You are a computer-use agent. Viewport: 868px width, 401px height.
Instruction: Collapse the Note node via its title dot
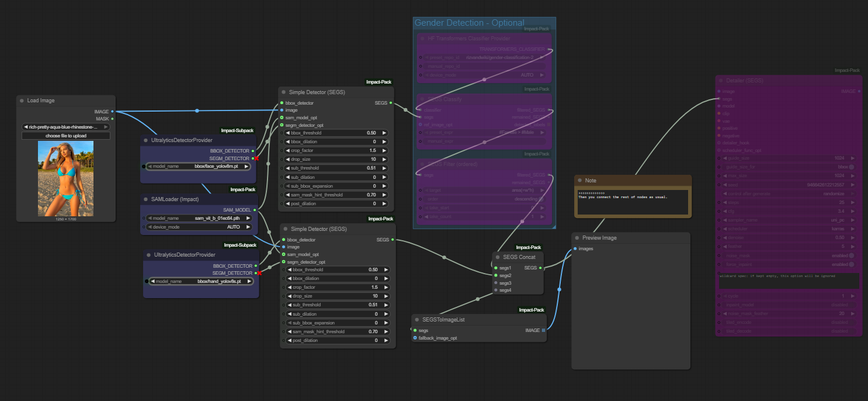click(x=579, y=181)
